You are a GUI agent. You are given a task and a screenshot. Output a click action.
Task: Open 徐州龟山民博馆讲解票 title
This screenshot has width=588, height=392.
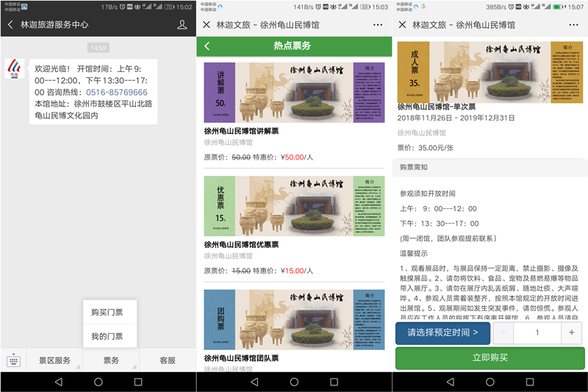tap(241, 131)
